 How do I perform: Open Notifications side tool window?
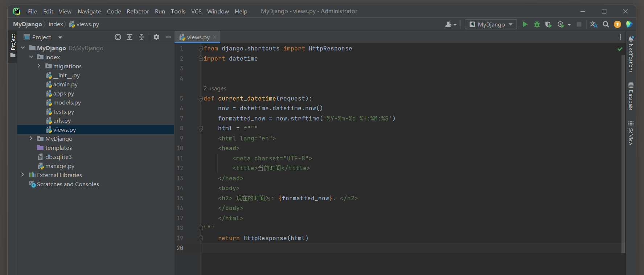pos(631,54)
